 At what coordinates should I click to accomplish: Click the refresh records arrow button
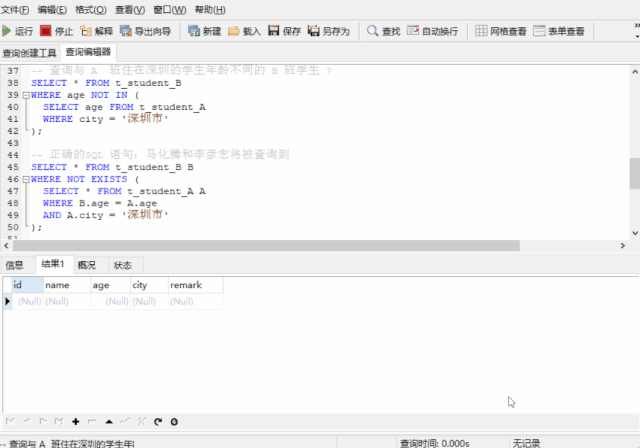pyautogui.click(x=158, y=421)
